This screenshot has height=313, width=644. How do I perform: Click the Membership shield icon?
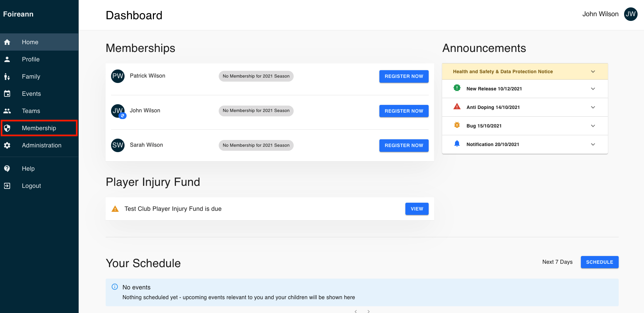[x=7, y=128]
